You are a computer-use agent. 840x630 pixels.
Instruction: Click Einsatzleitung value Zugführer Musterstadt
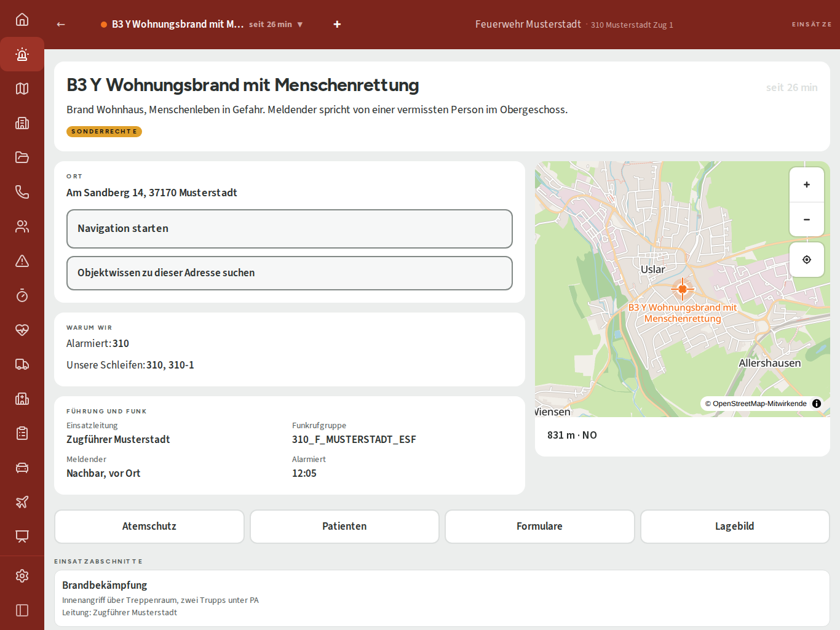click(118, 439)
